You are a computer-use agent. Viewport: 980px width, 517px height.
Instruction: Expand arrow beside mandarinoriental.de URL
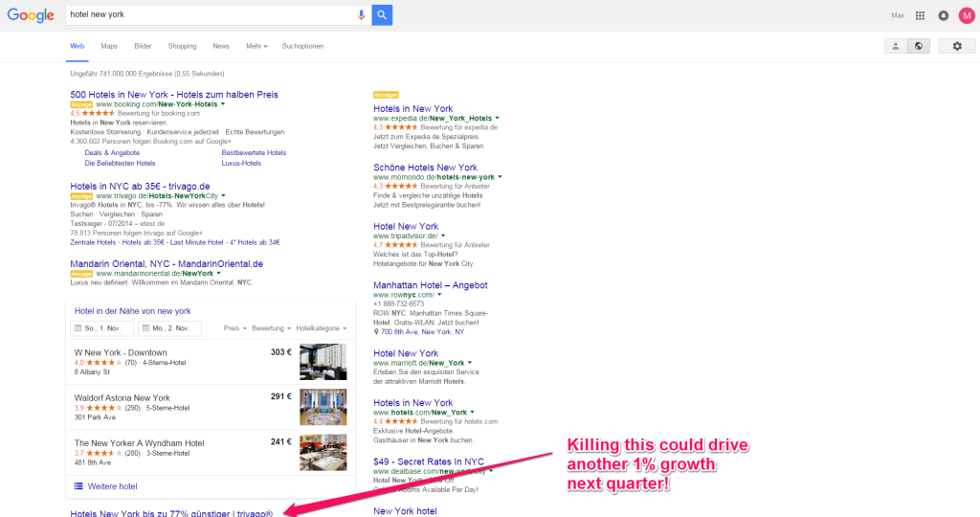[x=218, y=273]
